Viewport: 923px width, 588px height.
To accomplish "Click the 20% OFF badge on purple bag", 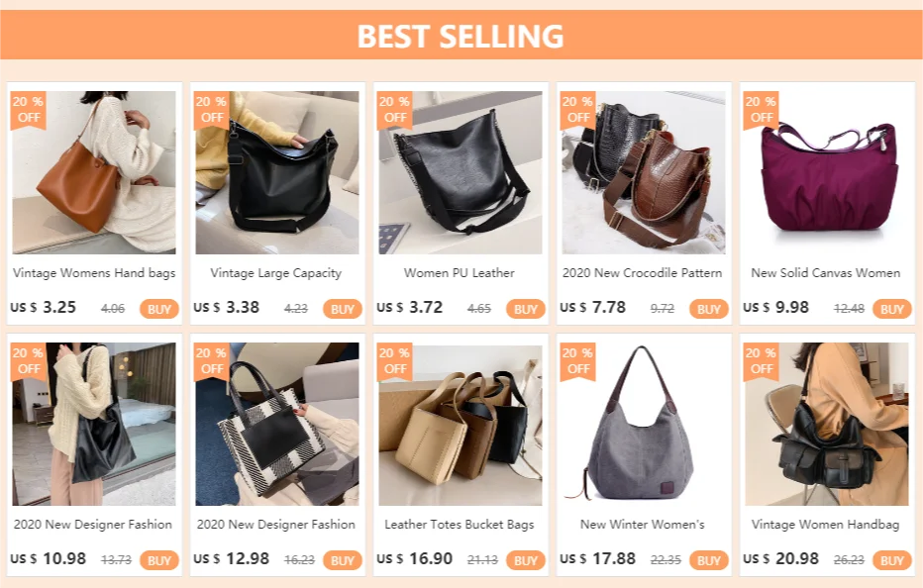I will [762, 110].
